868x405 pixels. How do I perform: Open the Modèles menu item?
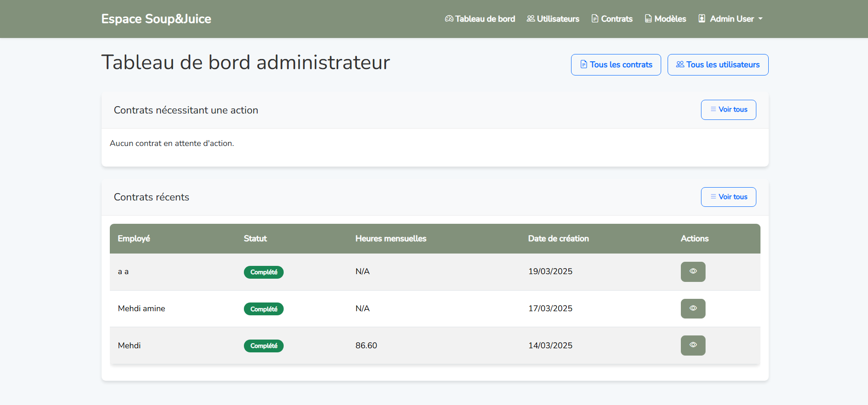tap(670, 19)
